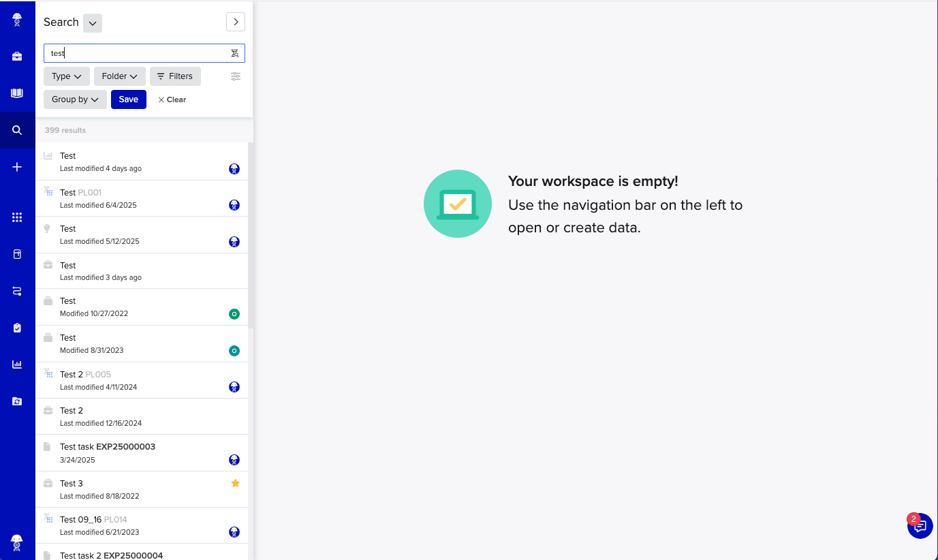Open the Folder dropdown filter

[119, 76]
